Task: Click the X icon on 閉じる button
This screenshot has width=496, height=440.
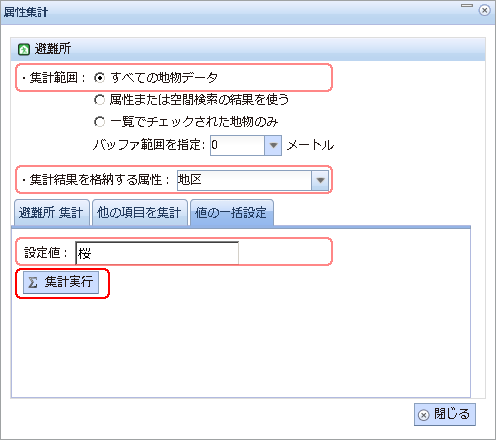Action: 424,415
